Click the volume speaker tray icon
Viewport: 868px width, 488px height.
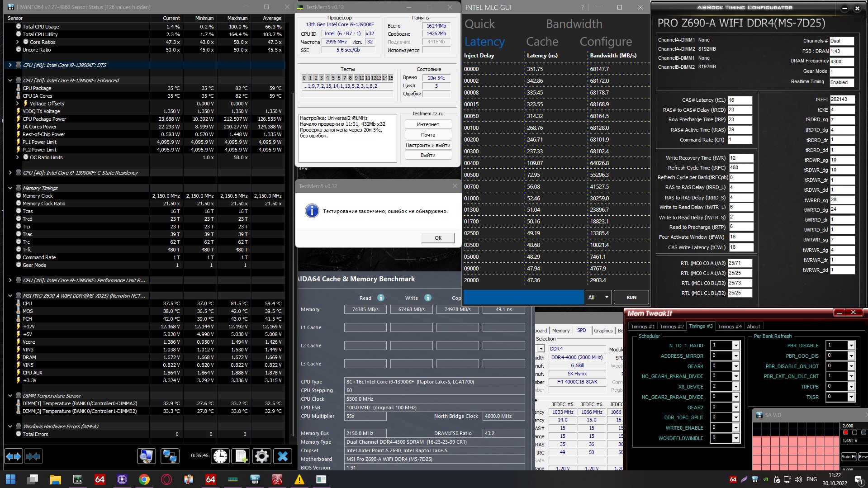click(798, 479)
